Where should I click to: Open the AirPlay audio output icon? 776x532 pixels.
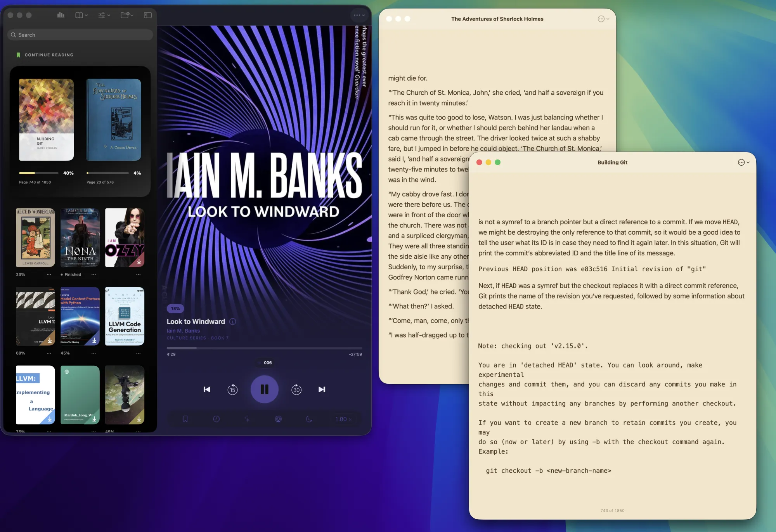(278, 419)
